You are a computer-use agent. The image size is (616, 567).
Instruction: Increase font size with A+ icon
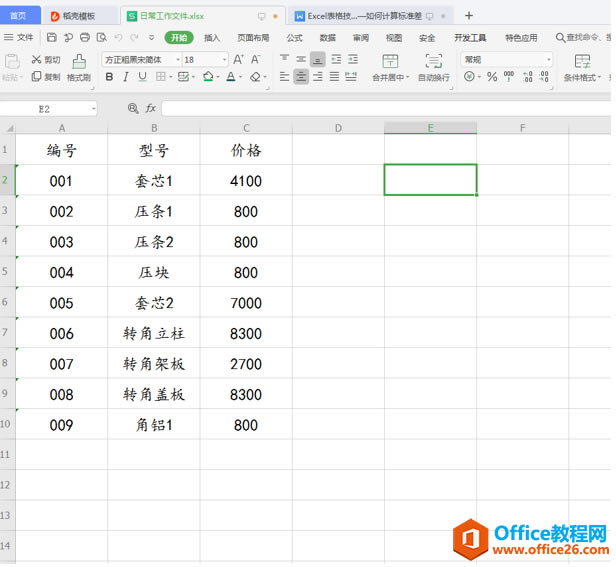coord(238,59)
